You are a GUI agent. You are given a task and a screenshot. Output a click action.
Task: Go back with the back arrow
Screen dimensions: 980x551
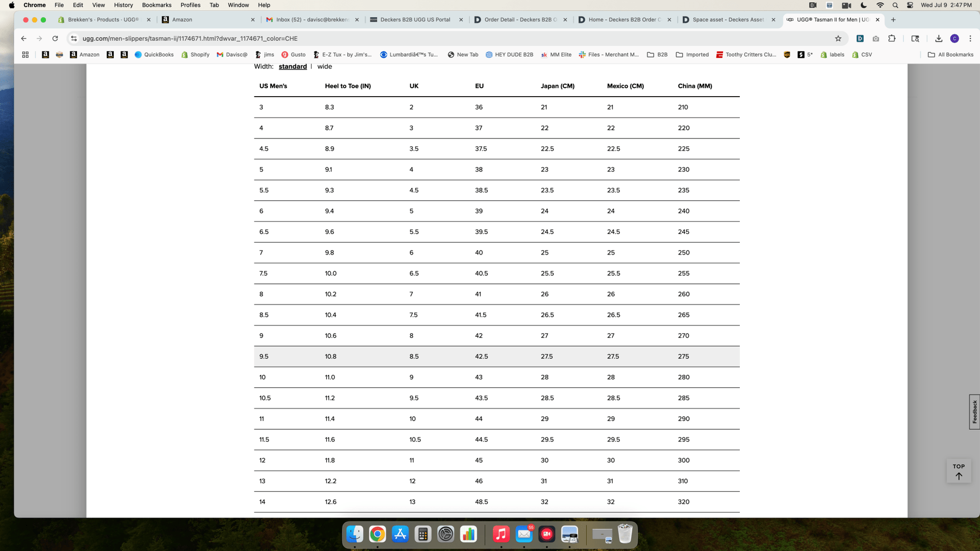coord(24,38)
